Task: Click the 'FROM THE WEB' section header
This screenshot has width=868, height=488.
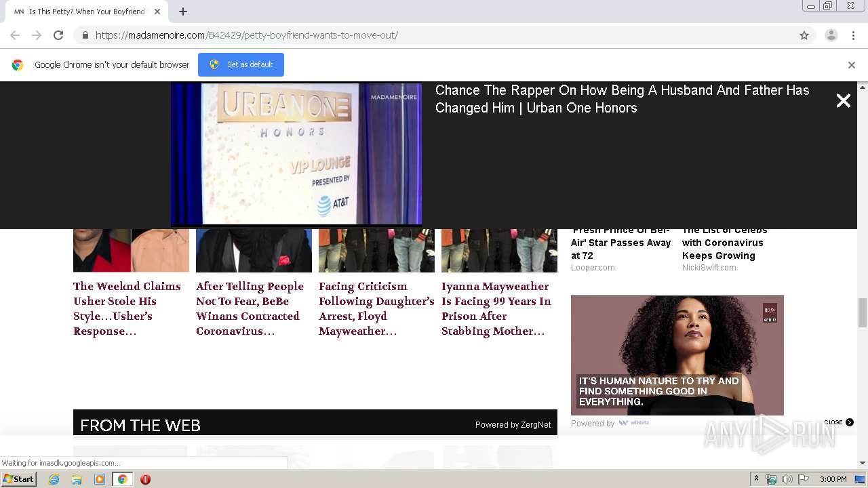Action: pos(140,426)
